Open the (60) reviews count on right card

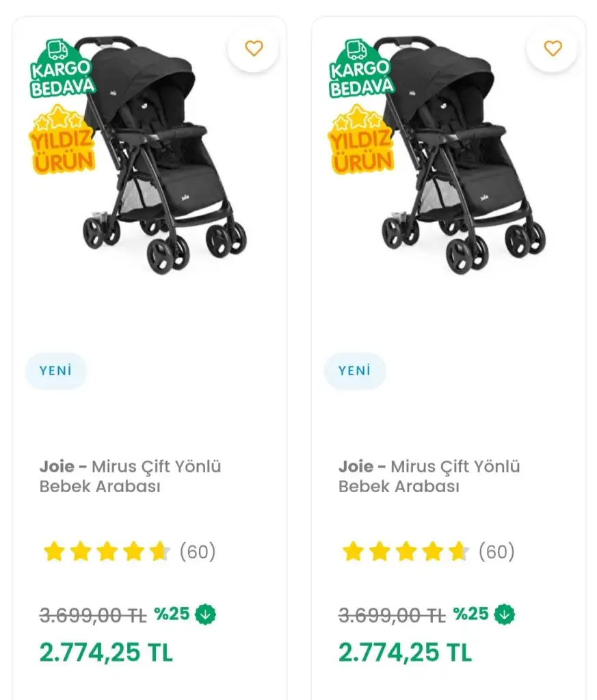(x=496, y=552)
